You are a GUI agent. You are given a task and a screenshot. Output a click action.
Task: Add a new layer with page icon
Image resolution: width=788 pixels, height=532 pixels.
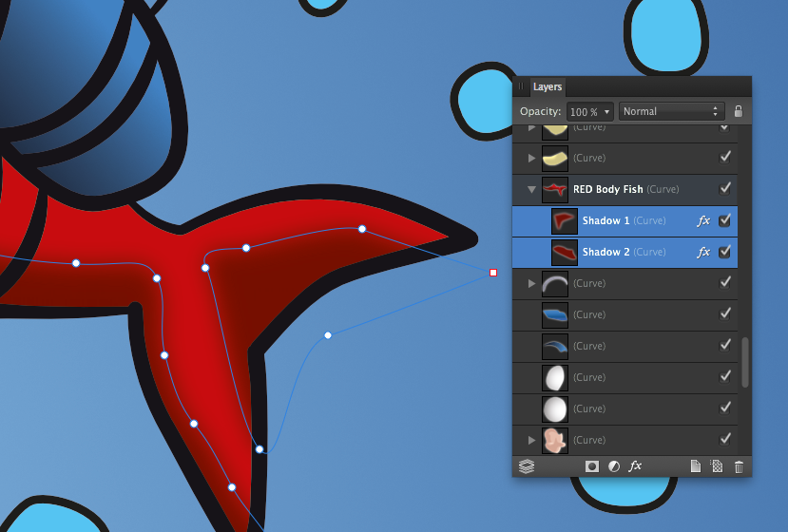tap(696, 466)
